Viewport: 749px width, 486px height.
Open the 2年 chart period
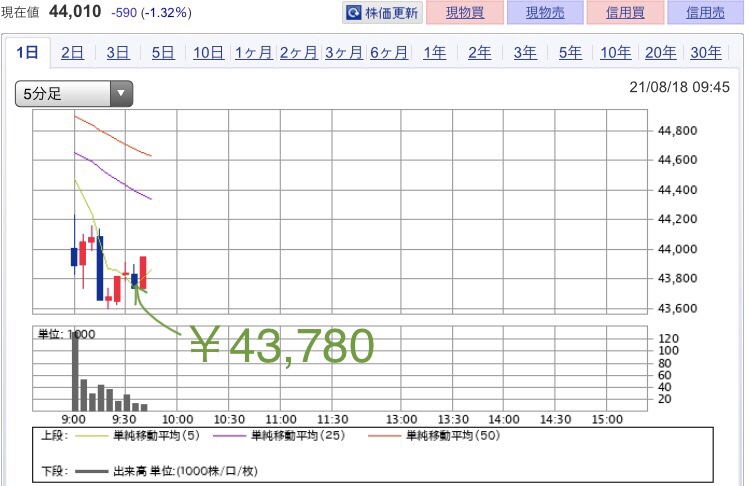tap(480, 53)
